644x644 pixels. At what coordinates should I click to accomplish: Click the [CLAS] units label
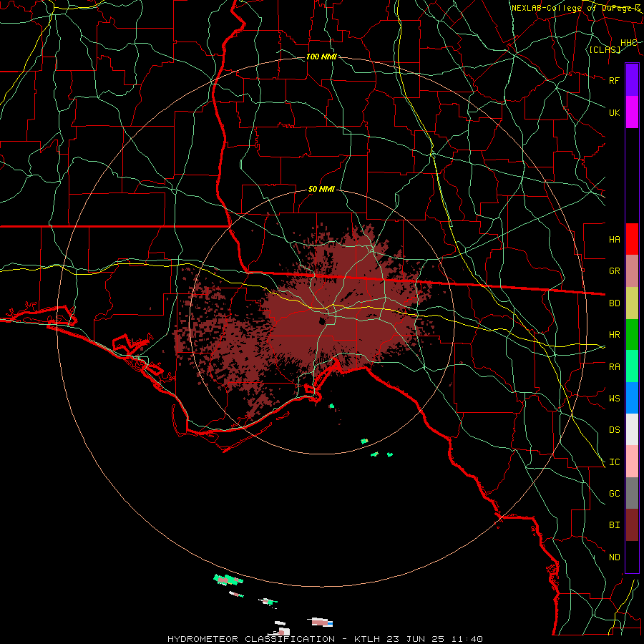[605, 49]
